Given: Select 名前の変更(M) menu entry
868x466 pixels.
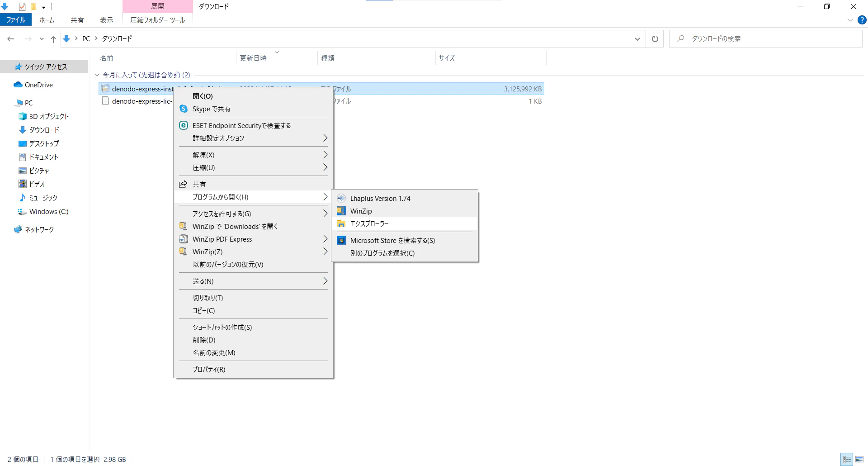Looking at the screenshot, I should [253, 352].
